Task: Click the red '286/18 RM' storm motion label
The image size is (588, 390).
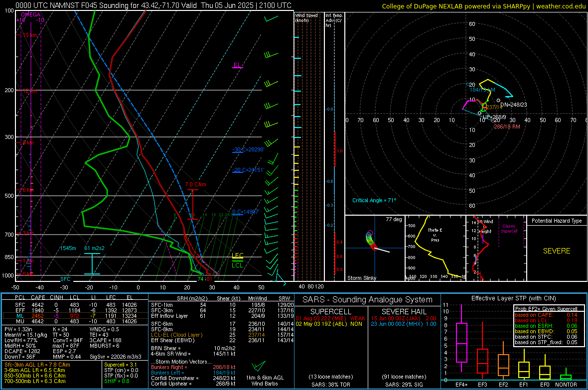Action: click(507, 127)
